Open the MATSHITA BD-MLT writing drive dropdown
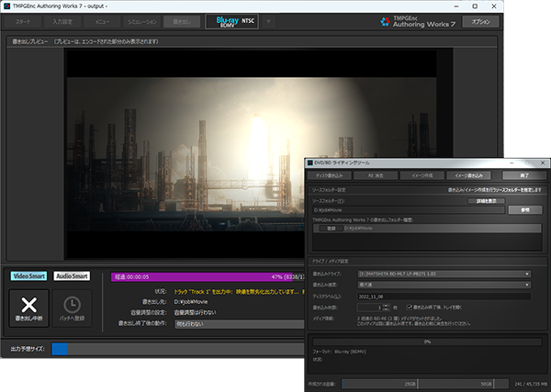This screenshot has height=392, width=551. pos(444,274)
